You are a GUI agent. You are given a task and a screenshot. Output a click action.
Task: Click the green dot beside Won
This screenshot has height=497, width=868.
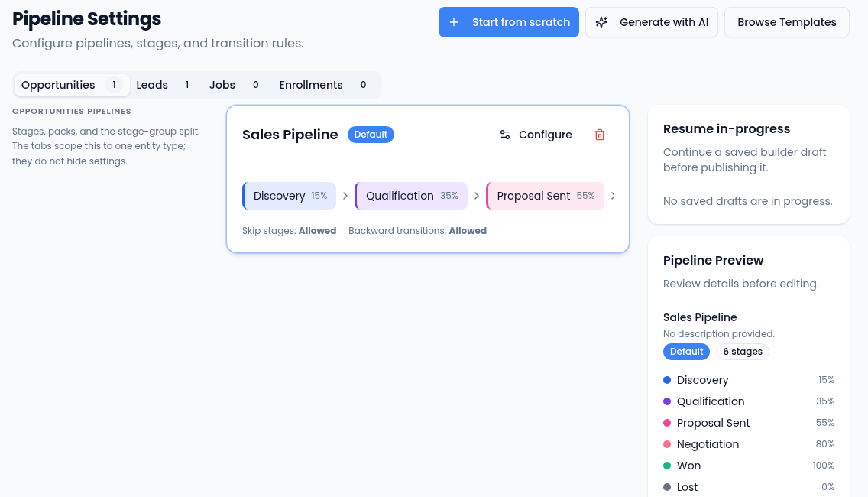667,466
